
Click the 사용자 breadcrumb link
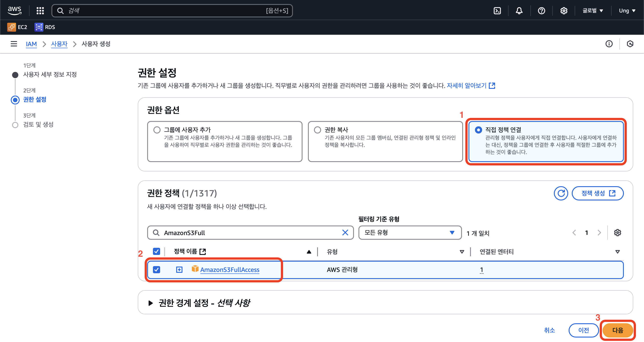pyautogui.click(x=59, y=44)
